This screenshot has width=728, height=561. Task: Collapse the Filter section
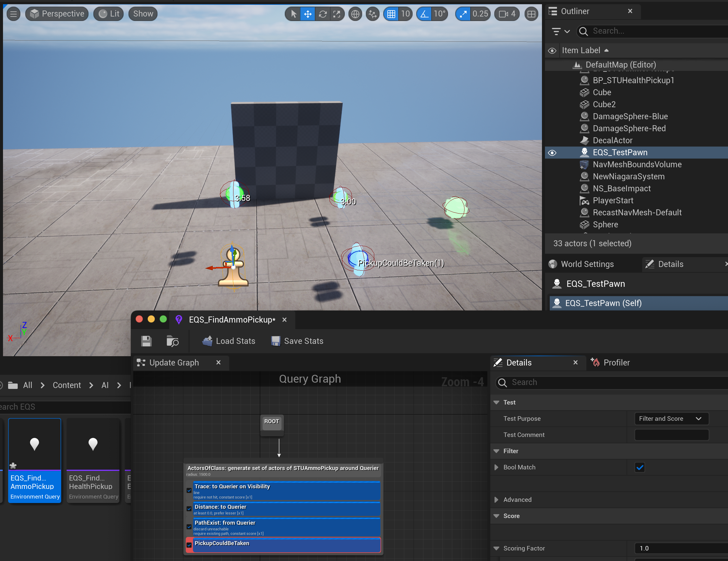coord(496,451)
